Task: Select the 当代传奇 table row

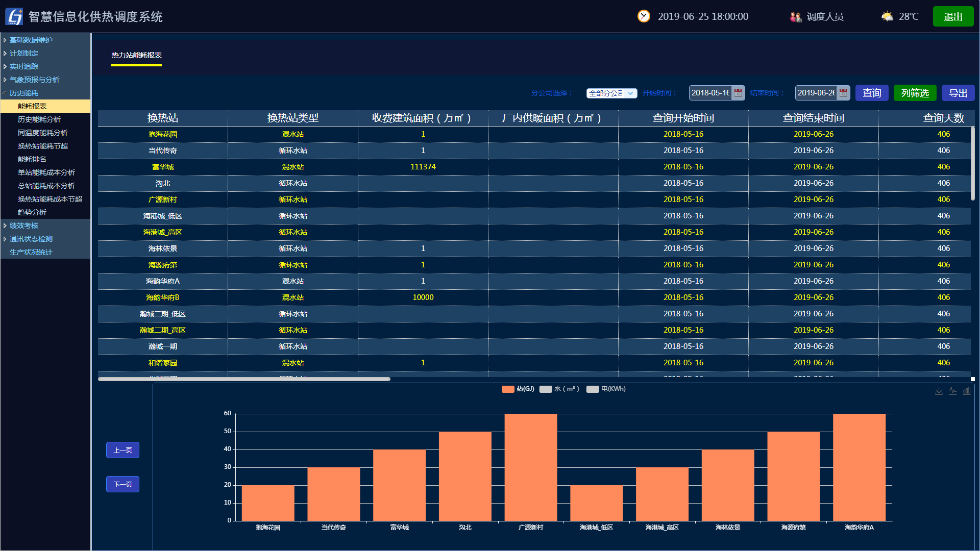Action: pyautogui.click(x=534, y=151)
